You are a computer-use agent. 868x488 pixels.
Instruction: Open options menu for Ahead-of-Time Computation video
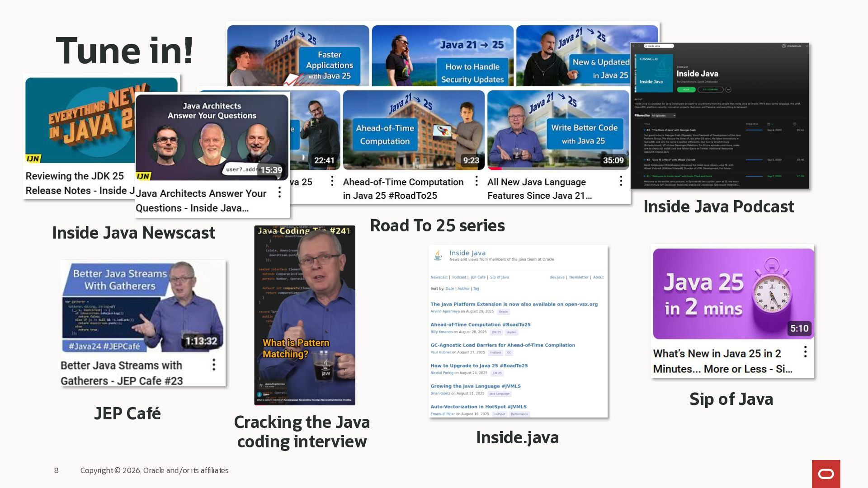tap(476, 181)
